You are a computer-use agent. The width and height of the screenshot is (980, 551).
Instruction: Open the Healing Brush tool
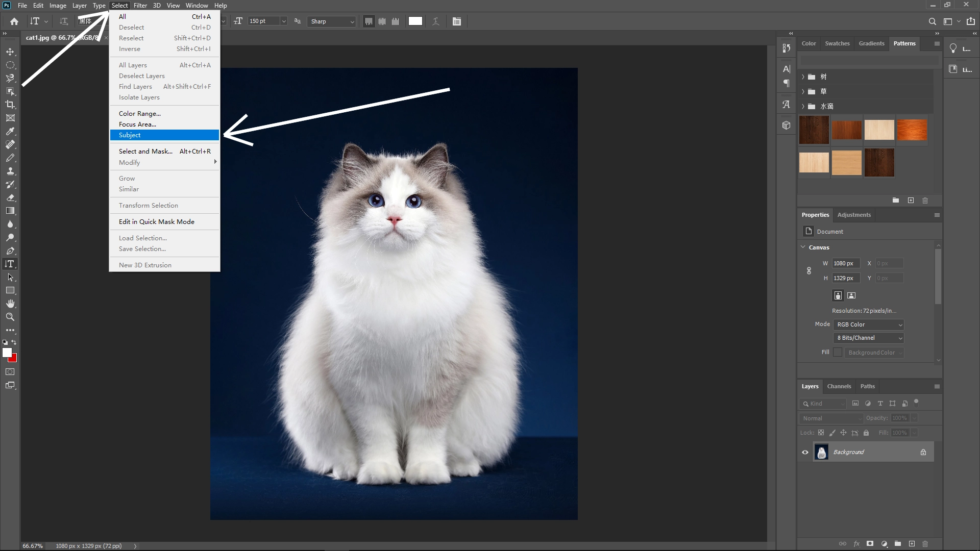click(x=10, y=144)
